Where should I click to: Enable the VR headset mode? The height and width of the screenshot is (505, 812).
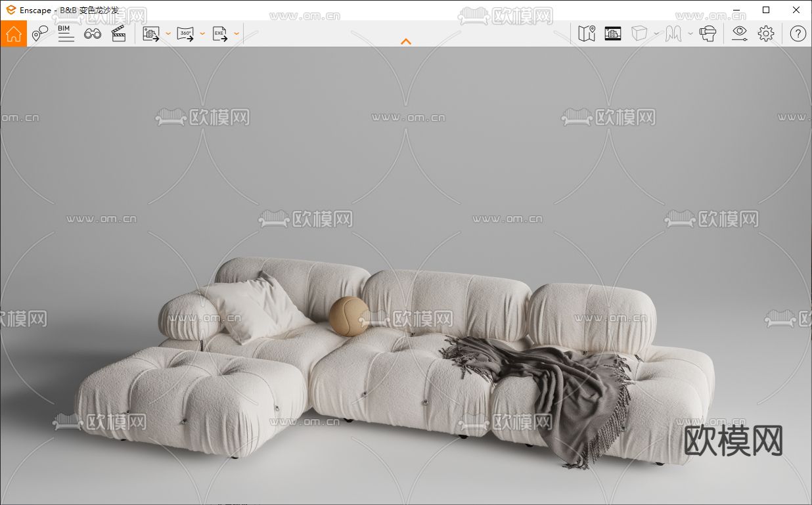click(x=708, y=33)
